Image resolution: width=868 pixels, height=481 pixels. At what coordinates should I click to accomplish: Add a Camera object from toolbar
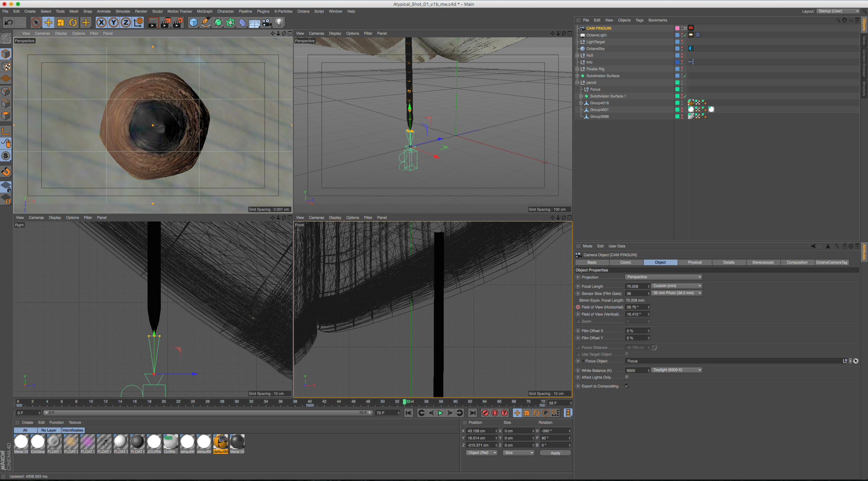[267, 23]
